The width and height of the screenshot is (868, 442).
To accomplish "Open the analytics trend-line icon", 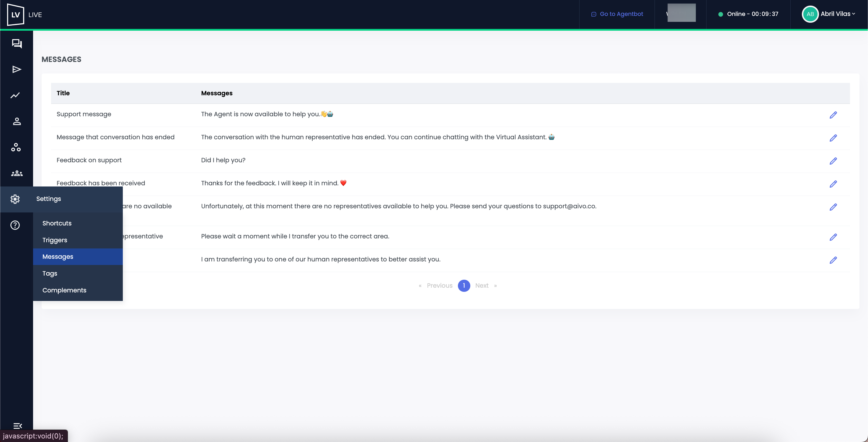I will [x=15, y=96].
